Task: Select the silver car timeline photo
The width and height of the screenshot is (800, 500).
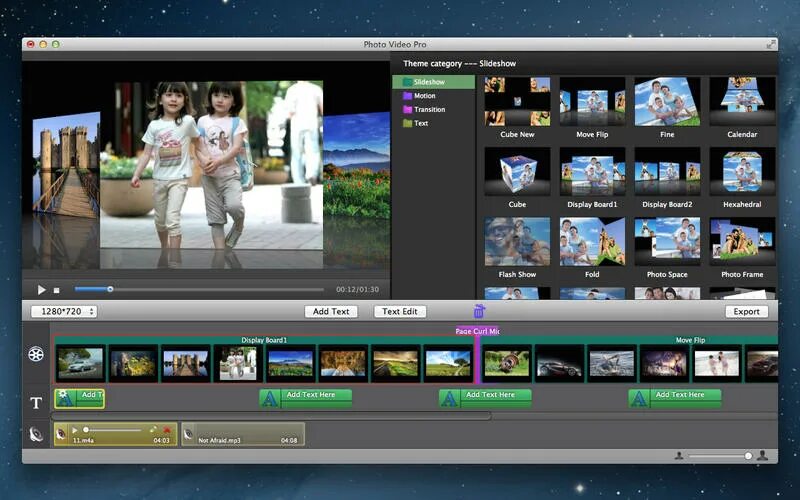Action: (x=80, y=363)
